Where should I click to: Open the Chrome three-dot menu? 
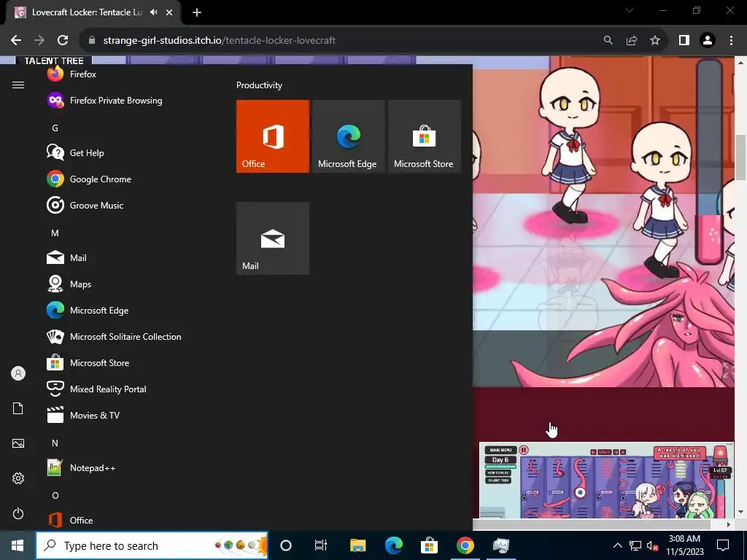click(x=731, y=41)
